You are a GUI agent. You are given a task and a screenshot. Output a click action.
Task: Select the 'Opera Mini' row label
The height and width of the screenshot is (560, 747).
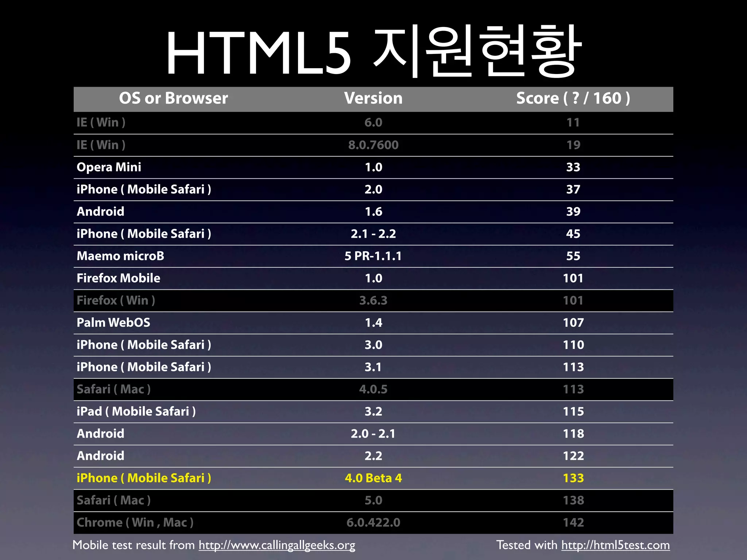pyautogui.click(x=109, y=167)
